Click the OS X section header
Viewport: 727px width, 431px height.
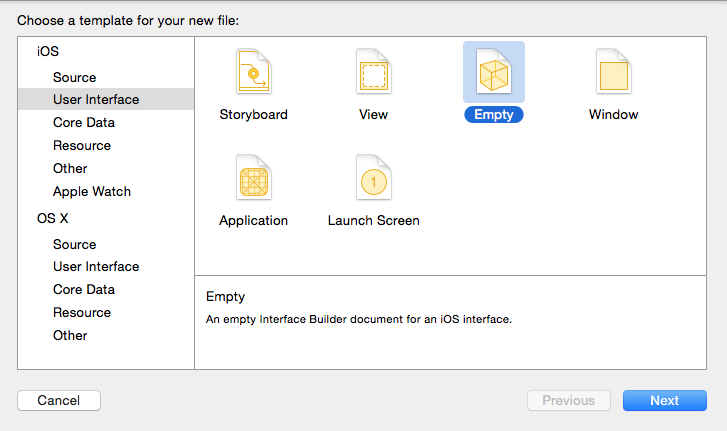coord(52,218)
